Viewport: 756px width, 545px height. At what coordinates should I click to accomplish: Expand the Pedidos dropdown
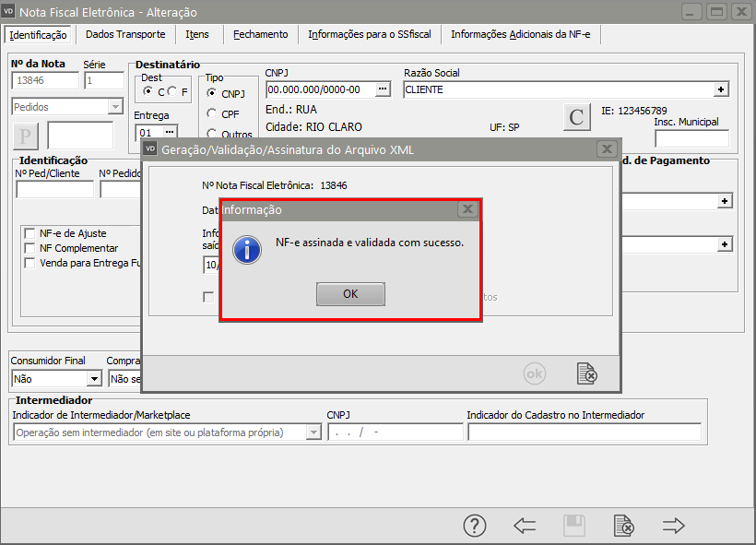point(115,107)
